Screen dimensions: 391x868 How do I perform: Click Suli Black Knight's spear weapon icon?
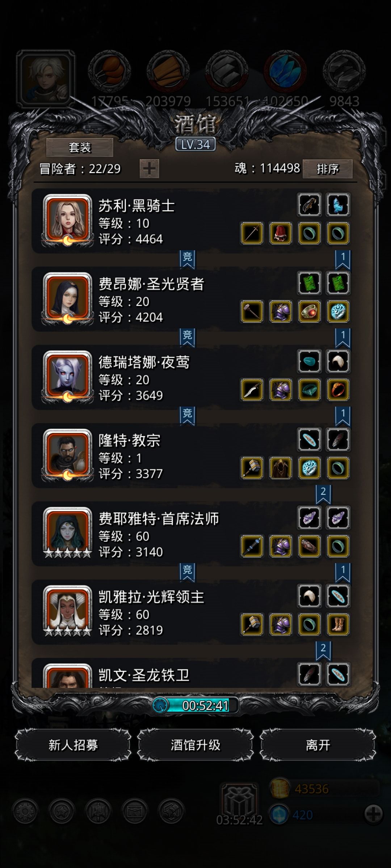click(x=252, y=233)
